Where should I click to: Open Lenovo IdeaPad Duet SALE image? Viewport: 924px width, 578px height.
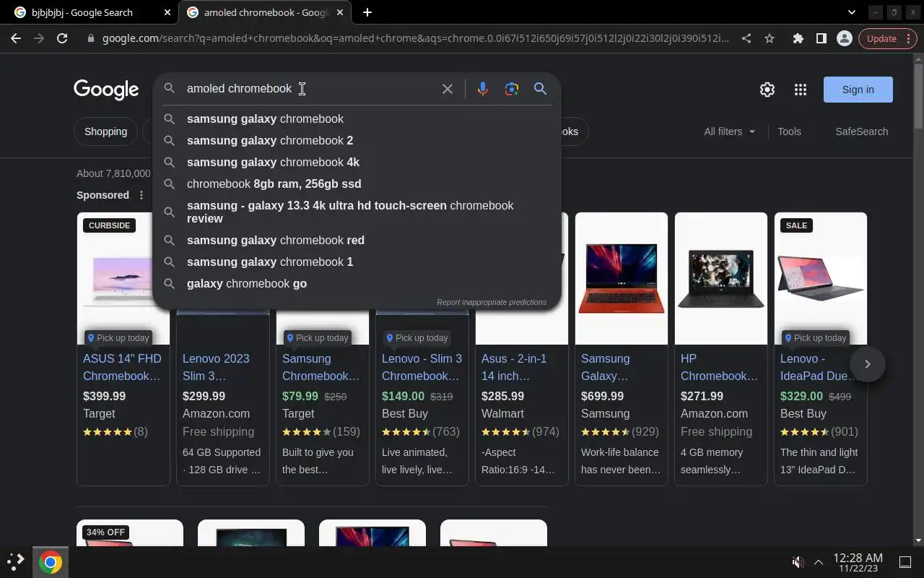point(821,278)
